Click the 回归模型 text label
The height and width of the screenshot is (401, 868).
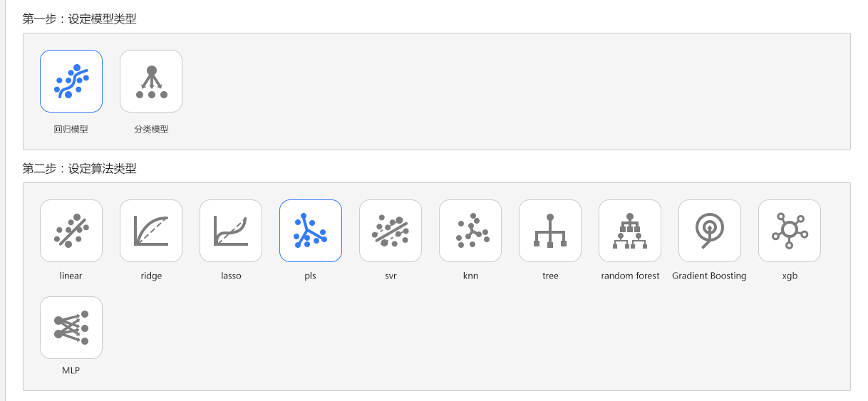click(x=71, y=130)
